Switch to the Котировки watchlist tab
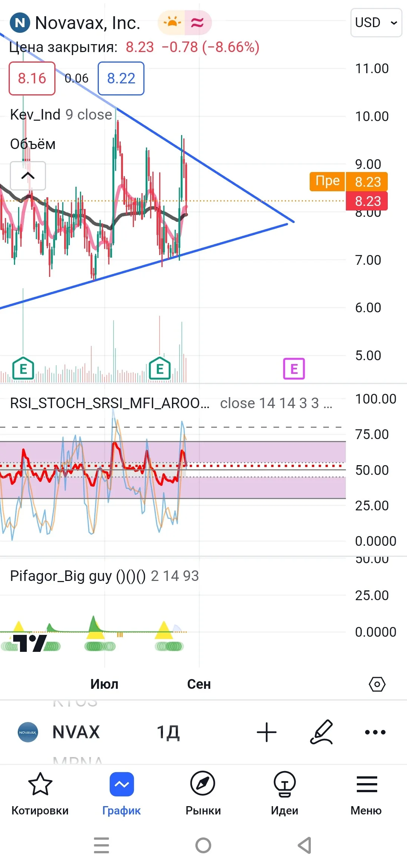The height and width of the screenshot is (868, 407). click(40, 794)
